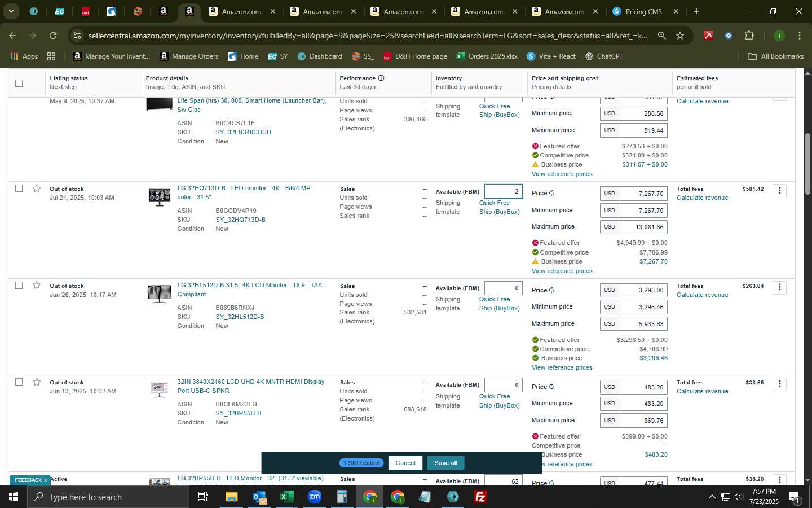Open File Explorer from the taskbar
This screenshot has height=508, width=812.
tap(231, 497)
